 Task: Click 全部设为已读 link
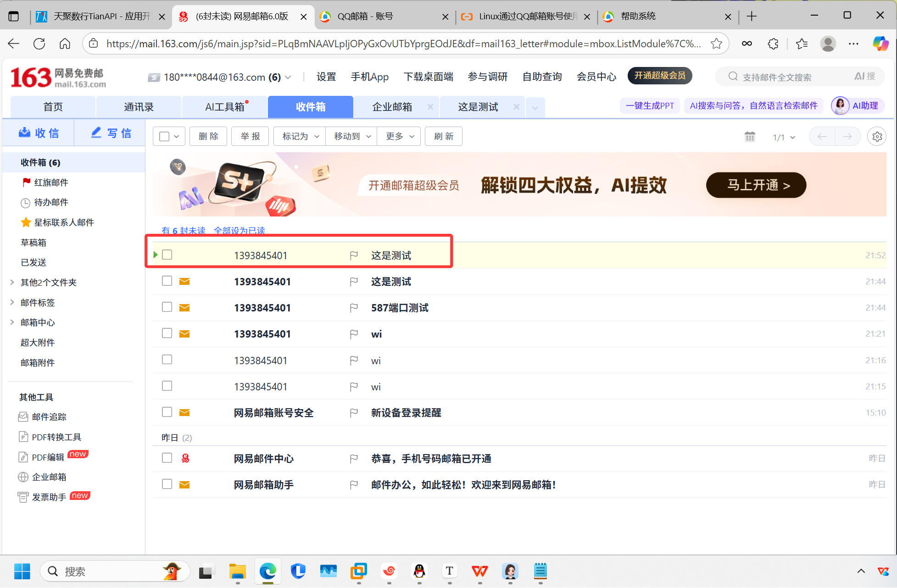239,230
